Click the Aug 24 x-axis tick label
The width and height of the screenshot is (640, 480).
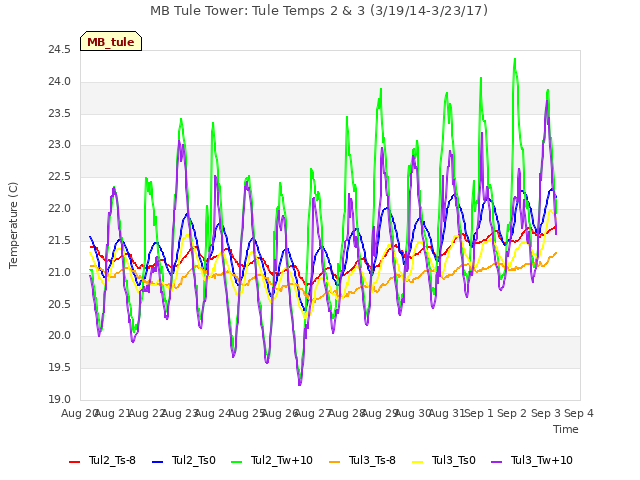tap(213, 413)
